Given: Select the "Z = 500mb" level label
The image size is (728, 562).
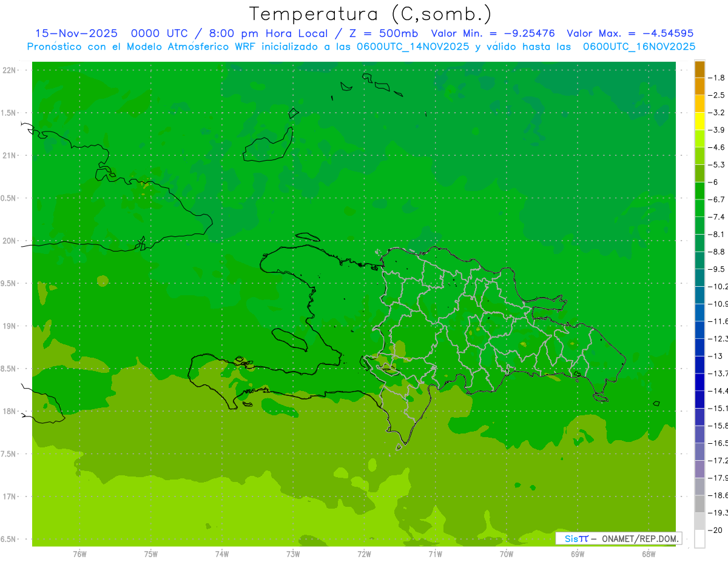Looking at the screenshot, I should [x=383, y=33].
